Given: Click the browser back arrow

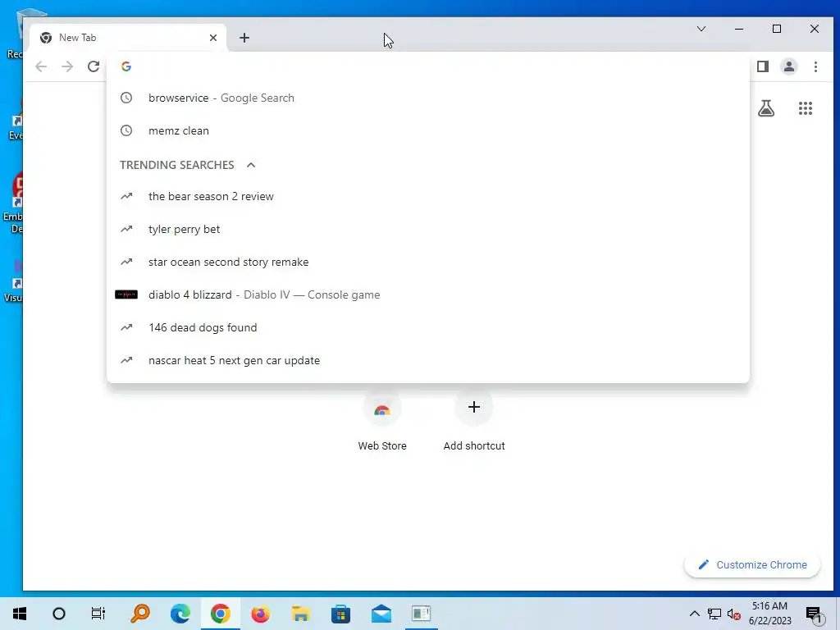Looking at the screenshot, I should [x=41, y=66].
